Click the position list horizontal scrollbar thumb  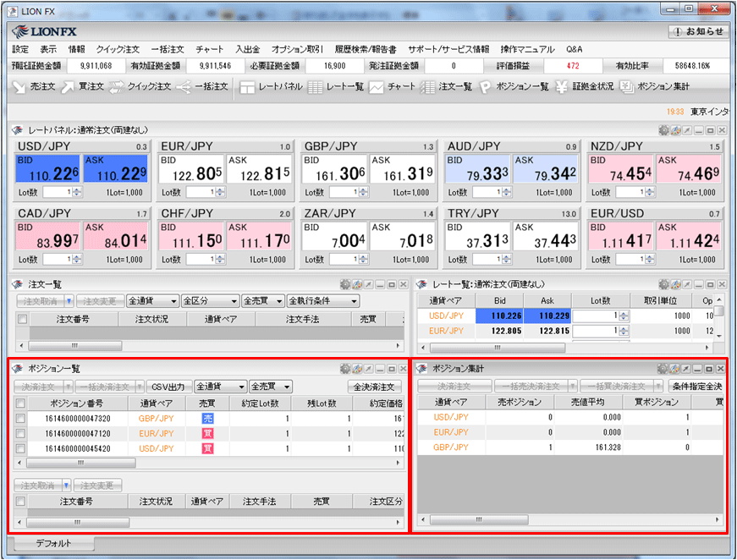(81, 463)
